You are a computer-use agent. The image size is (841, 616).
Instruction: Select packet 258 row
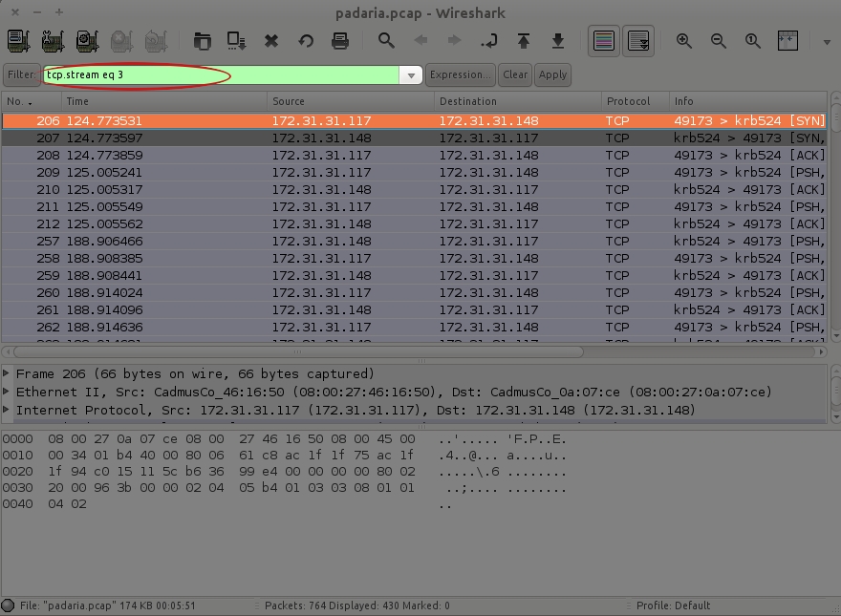[x=414, y=258]
